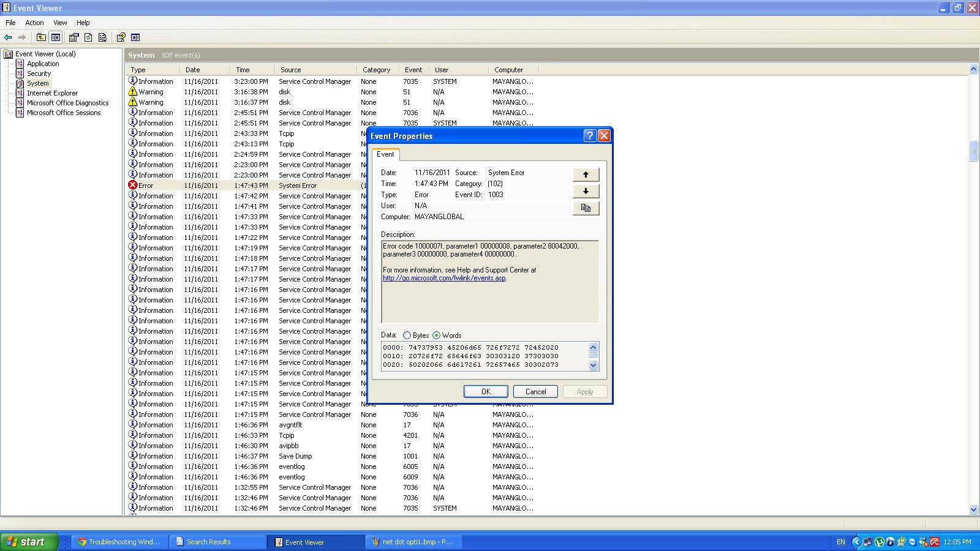Viewport: 980px width, 551px height.
Task: Switch to the Event tab
Action: [x=386, y=154]
